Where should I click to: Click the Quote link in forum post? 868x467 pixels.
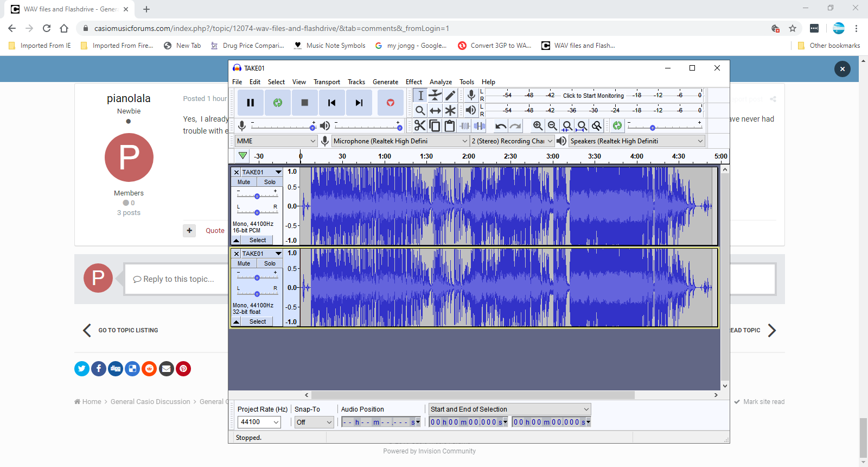[215, 231]
